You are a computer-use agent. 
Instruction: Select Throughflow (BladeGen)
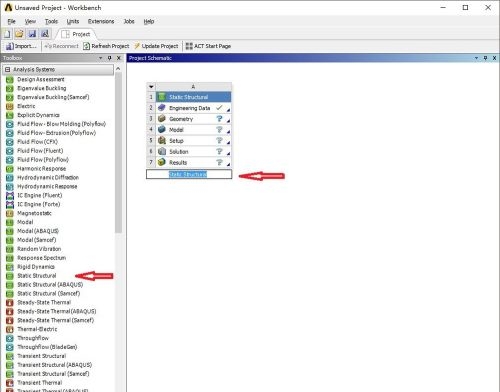coord(47,347)
